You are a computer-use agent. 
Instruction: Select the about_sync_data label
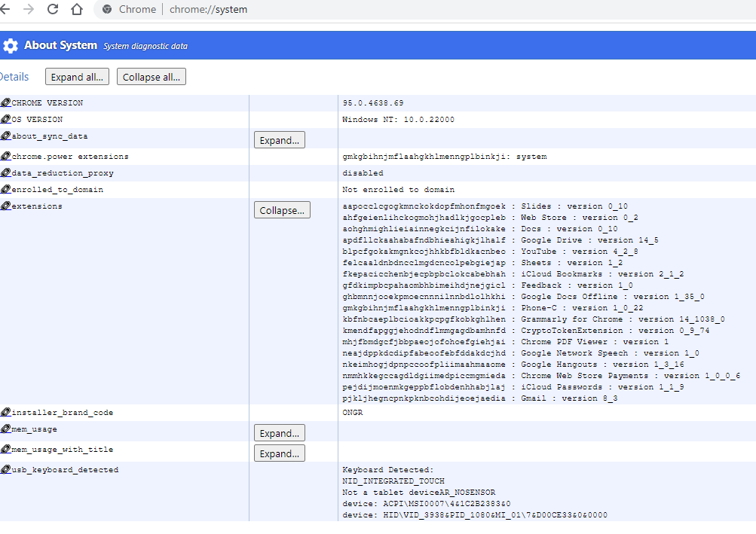pos(50,136)
